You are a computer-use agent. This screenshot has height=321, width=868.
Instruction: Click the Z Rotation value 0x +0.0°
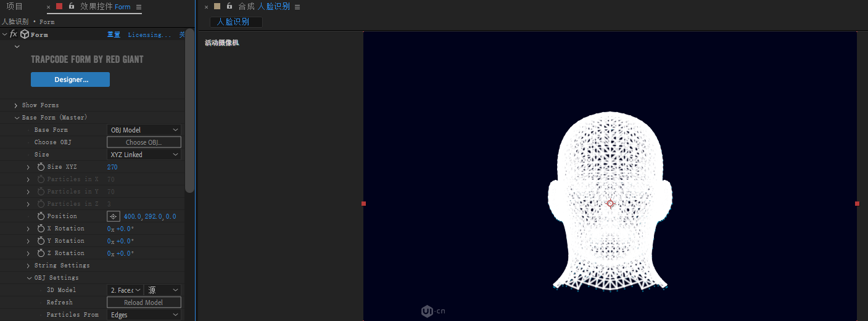coord(120,253)
